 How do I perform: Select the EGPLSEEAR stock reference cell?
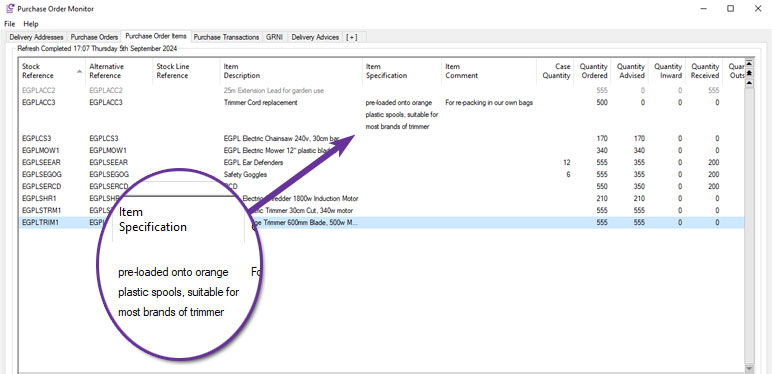tap(41, 162)
